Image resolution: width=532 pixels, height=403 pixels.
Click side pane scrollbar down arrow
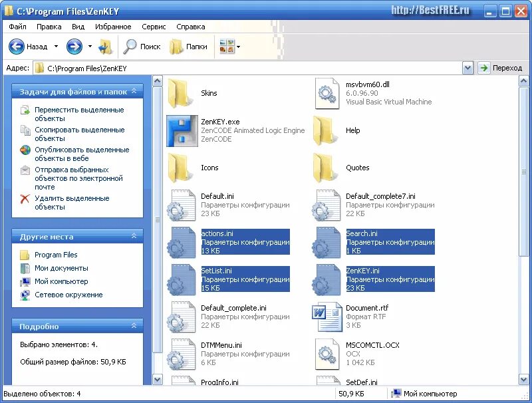coord(158,379)
